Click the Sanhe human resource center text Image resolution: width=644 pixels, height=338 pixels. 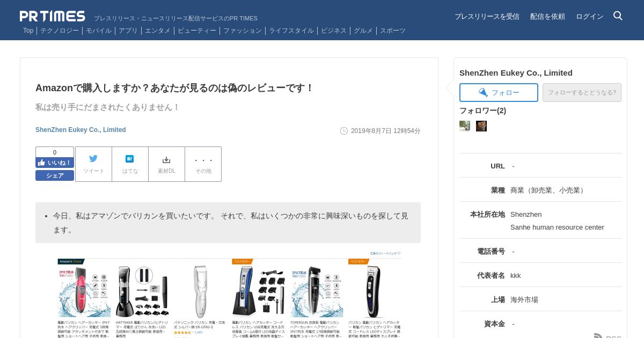(557, 227)
